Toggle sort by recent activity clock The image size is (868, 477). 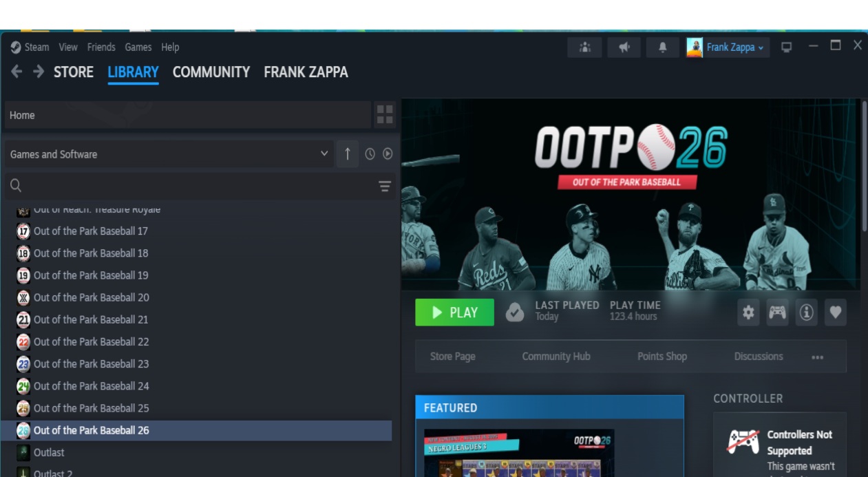tap(370, 154)
